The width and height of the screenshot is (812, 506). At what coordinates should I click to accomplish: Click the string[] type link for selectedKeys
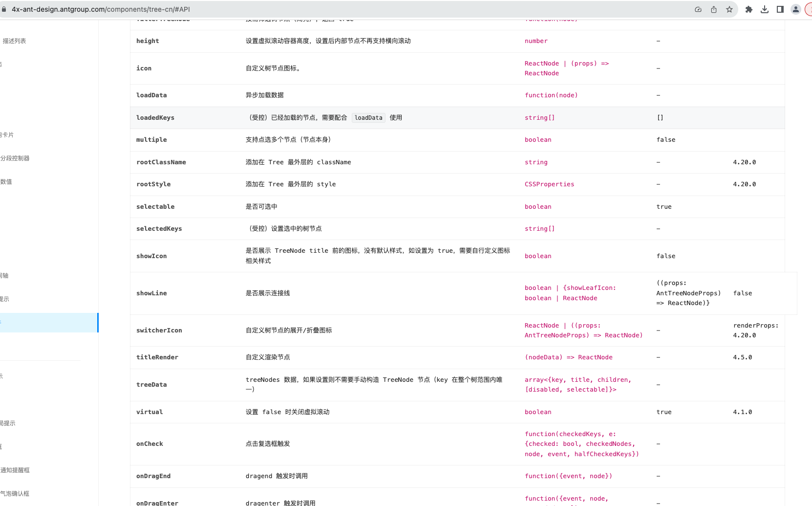(x=539, y=228)
